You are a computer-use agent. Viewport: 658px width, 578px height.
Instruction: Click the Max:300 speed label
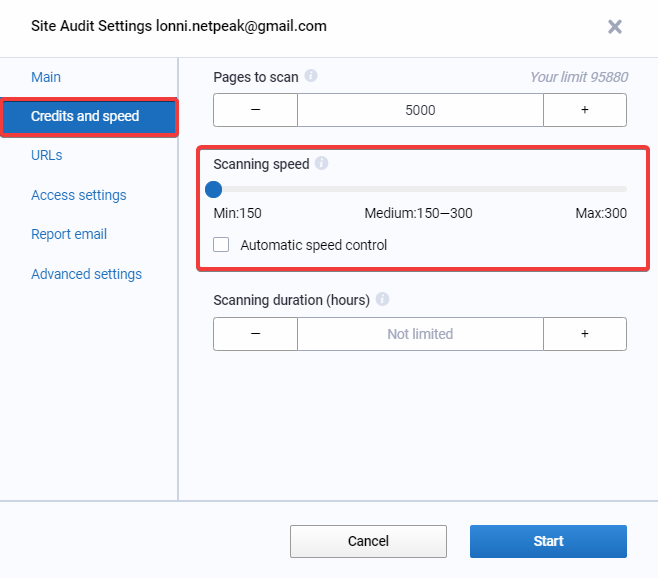pos(601,213)
